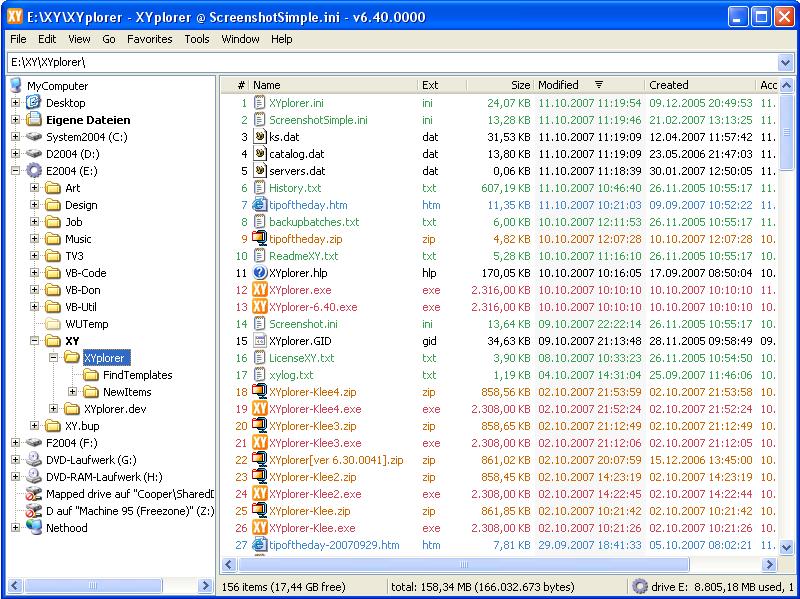Screen dimensions: 800x599
Task: Click the XYplorer-6.40.exe file icon
Action: [x=260, y=307]
